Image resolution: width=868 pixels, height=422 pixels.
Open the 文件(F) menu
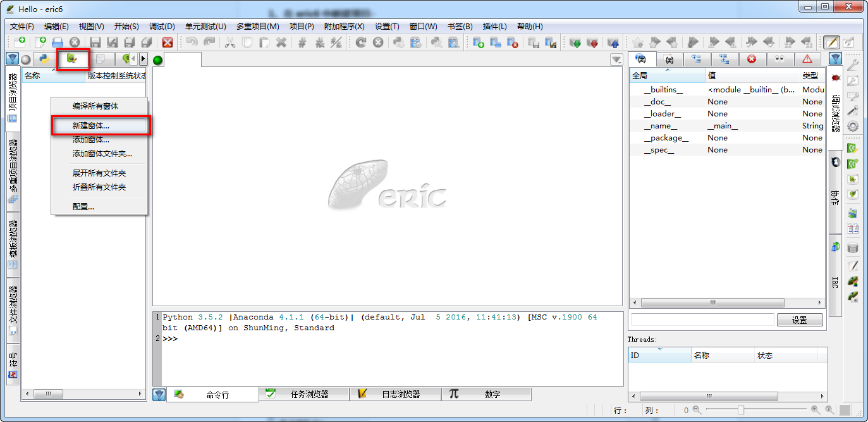(22, 26)
